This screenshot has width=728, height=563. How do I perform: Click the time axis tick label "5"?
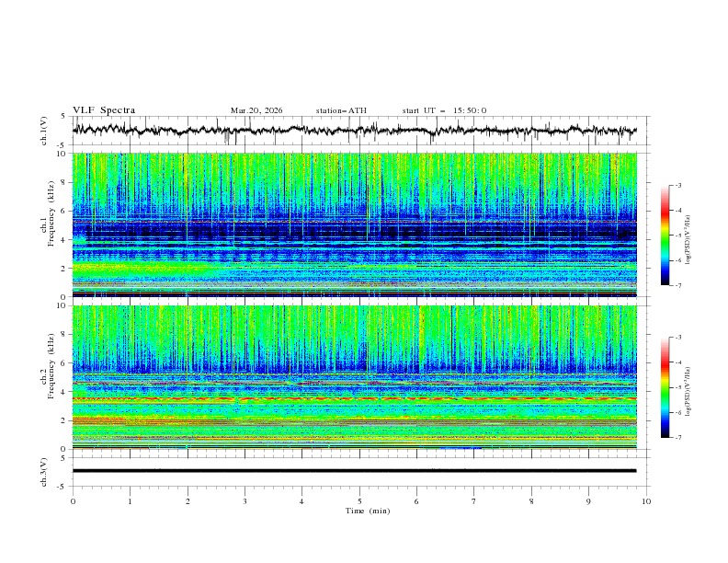coord(359,501)
